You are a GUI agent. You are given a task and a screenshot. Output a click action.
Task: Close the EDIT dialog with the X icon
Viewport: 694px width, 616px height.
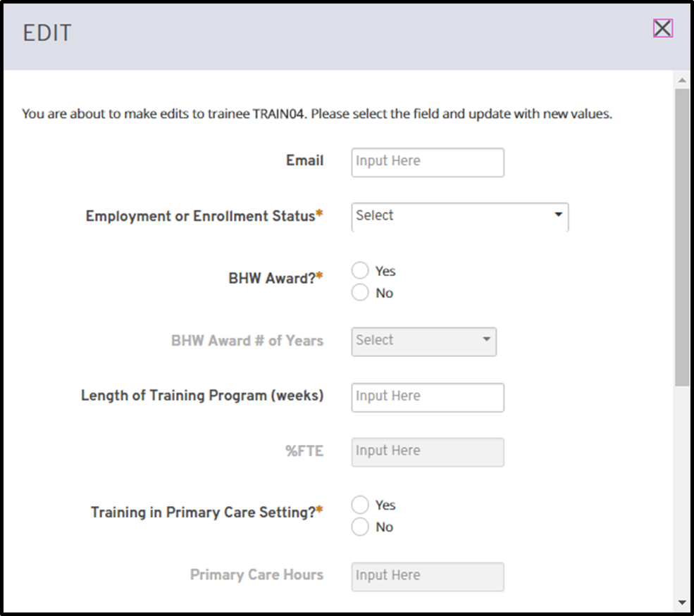(x=662, y=28)
